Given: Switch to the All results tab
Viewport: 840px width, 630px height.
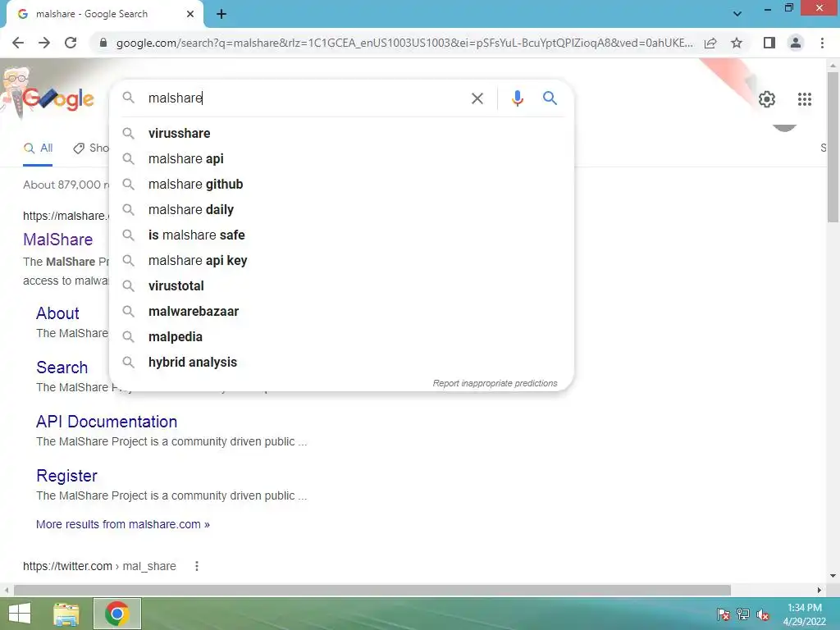Looking at the screenshot, I should (x=38, y=148).
